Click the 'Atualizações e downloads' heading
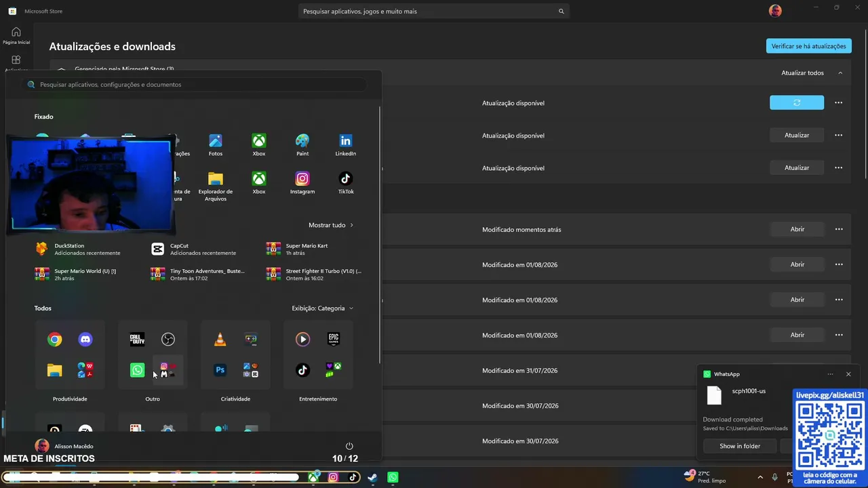Viewport: 868px width, 488px height. 112,47
